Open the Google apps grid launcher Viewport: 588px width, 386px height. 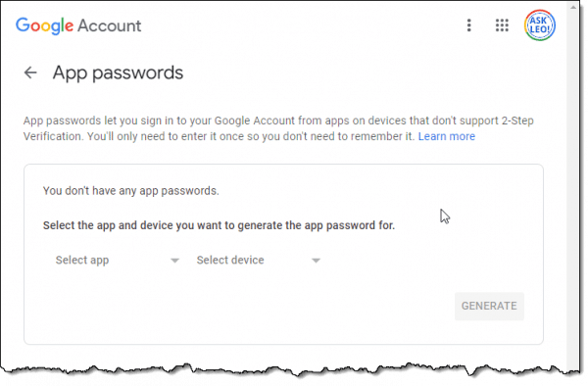coord(502,25)
